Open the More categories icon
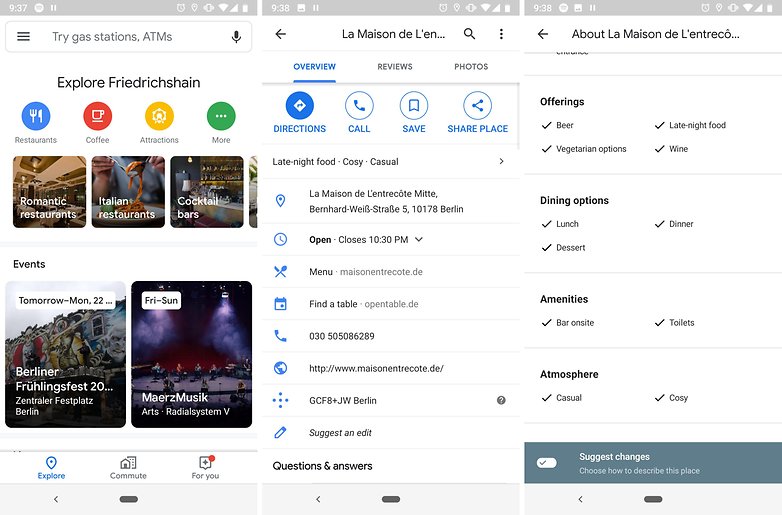The image size is (782, 515). coord(221,116)
